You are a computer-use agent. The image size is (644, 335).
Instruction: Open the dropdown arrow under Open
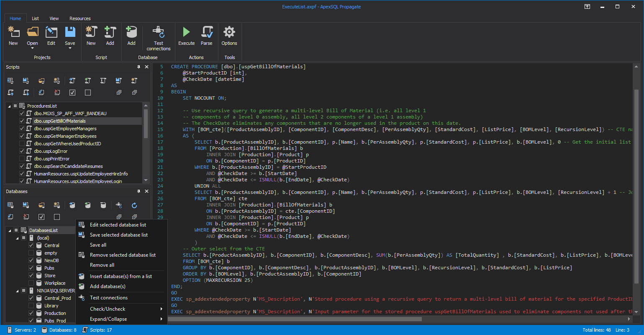point(32,49)
